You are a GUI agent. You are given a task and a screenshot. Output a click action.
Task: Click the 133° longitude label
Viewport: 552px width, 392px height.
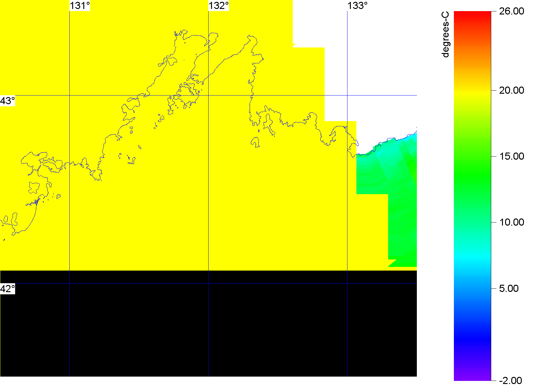[357, 6]
